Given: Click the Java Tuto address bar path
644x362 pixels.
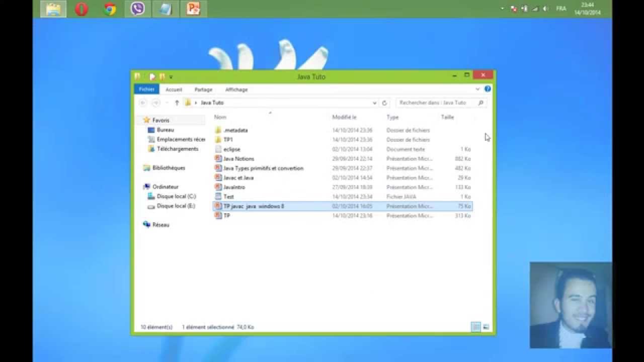Looking at the screenshot, I should point(212,103).
